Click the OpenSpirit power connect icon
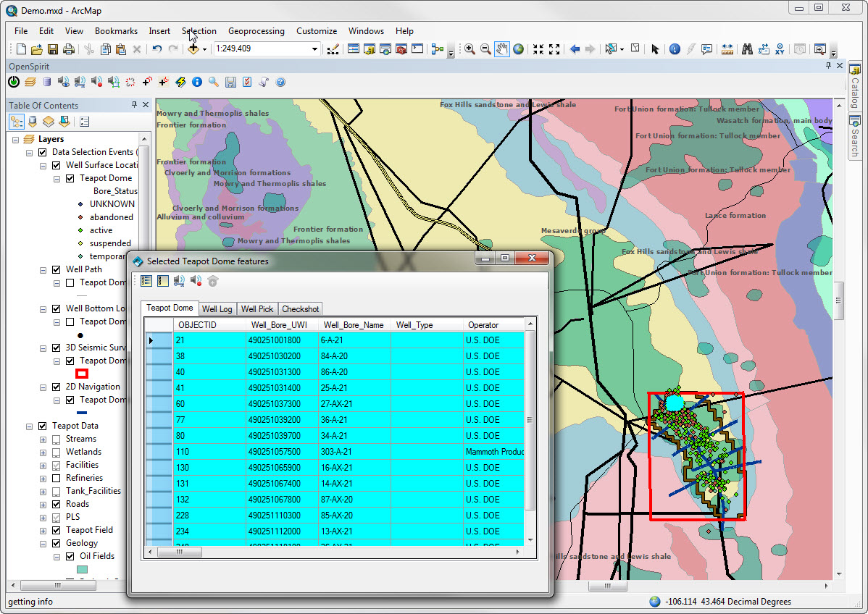The width and height of the screenshot is (868, 614). 14,83
